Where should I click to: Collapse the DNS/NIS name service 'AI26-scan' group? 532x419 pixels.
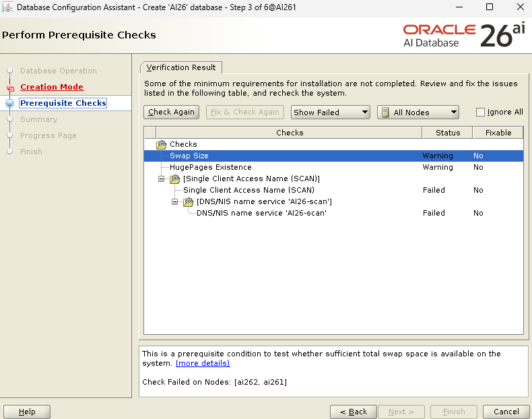click(x=175, y=201)
